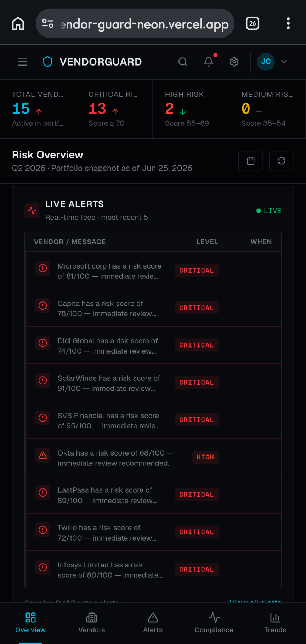Viewport: 306px width, 644px height.
Task: Switch to the Vendors tab
Action: tap(92, 623)
